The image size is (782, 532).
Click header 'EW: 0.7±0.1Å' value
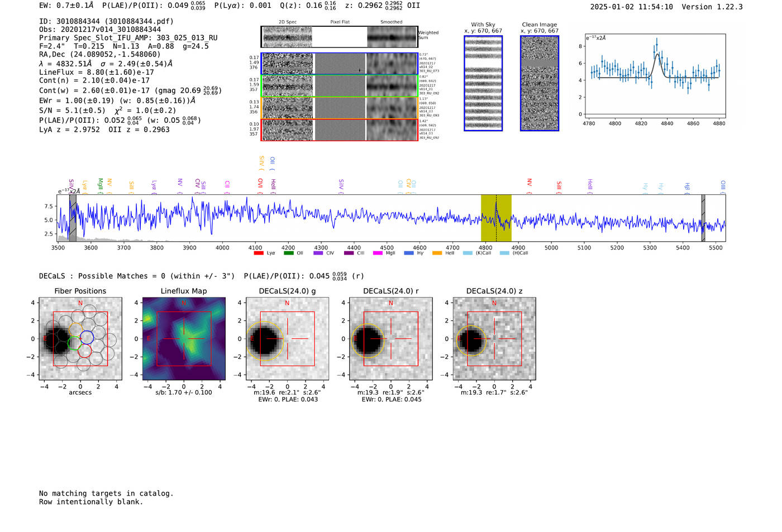point(66,5)
